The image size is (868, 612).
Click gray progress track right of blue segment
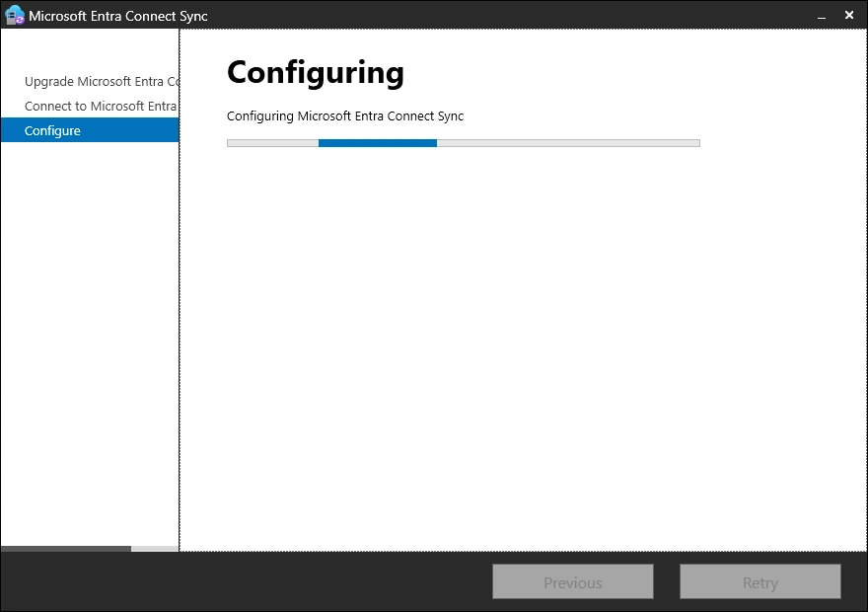click(567, 143)
